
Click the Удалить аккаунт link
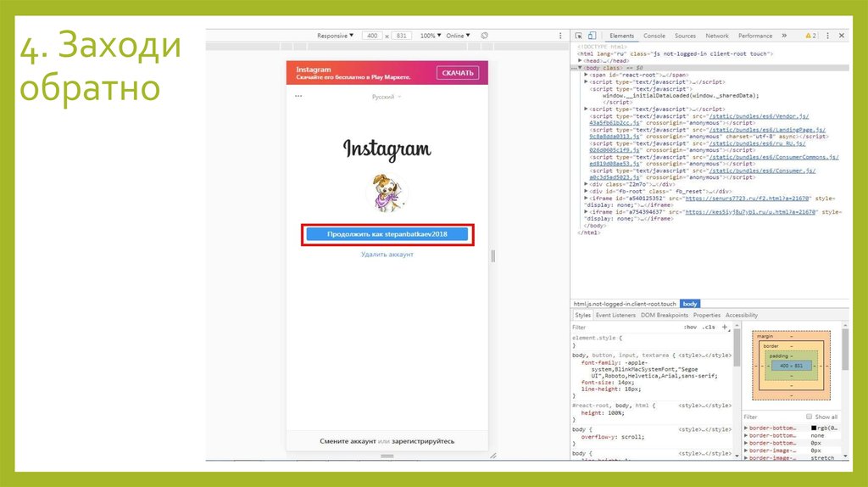tap(387, 255)
